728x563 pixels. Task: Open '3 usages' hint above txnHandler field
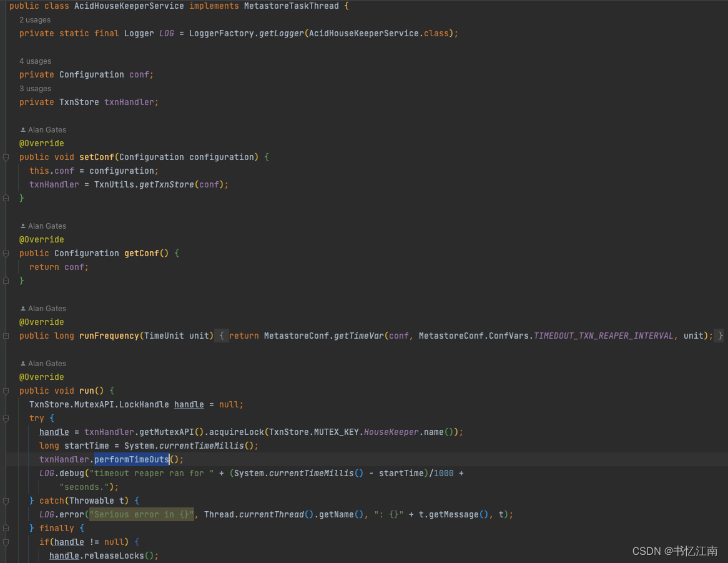[x=36, y=89]
